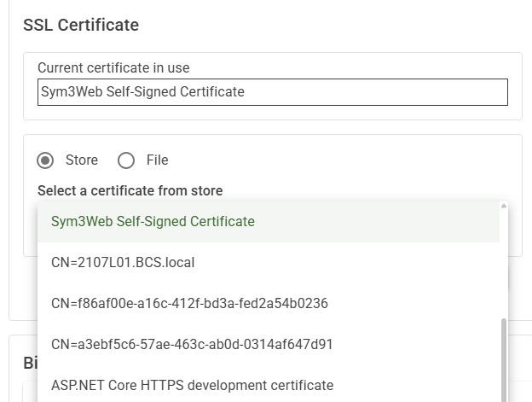The height and width of the screenshot is (402, 532).
Task: Click the SSL Certificate section heading
Action: [81, 26]
